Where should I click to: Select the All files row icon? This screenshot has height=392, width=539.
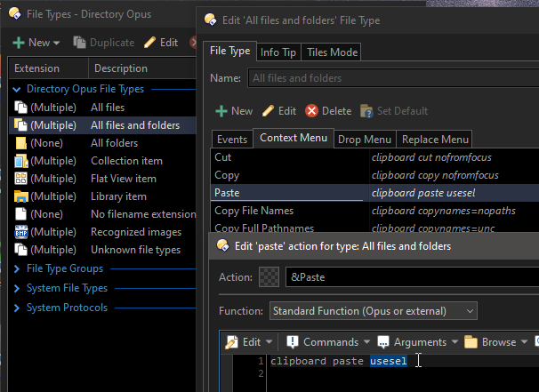pyautogui.click(x=20, y=108)
